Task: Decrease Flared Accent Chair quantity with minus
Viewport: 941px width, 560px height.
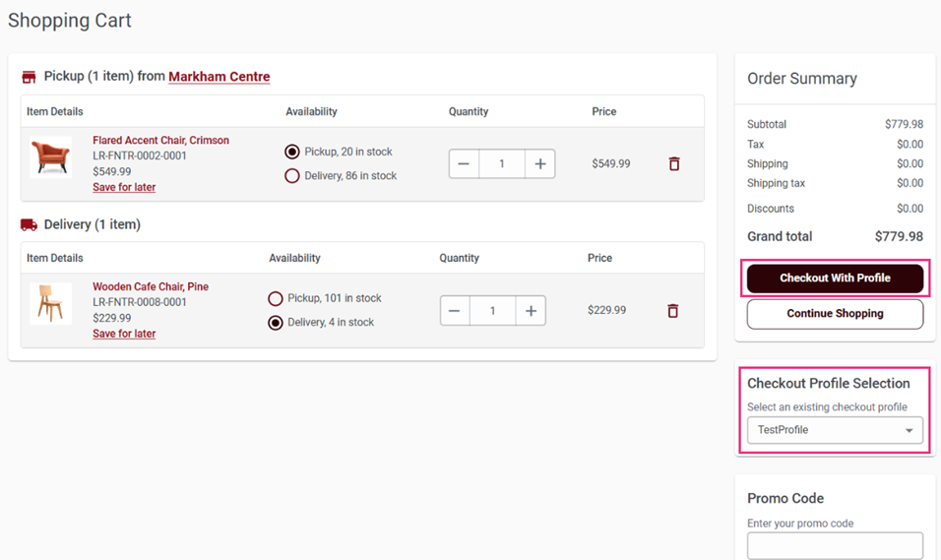Action: point(464,163)
